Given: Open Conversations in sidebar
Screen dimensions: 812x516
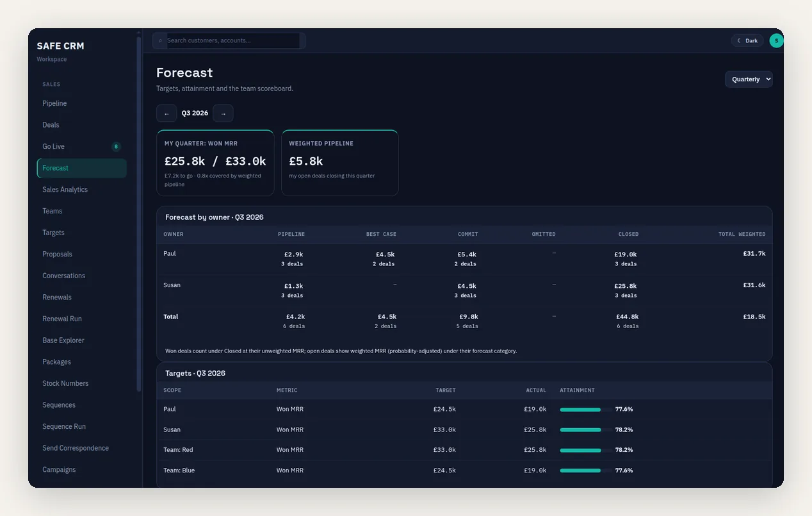Looking at the screenshot, I should (x=82, y=276).
